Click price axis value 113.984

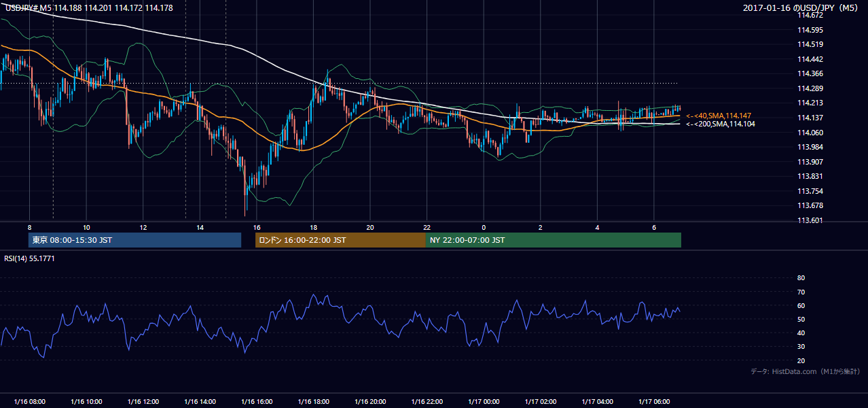pyautogui.click(x=810, y=147)
